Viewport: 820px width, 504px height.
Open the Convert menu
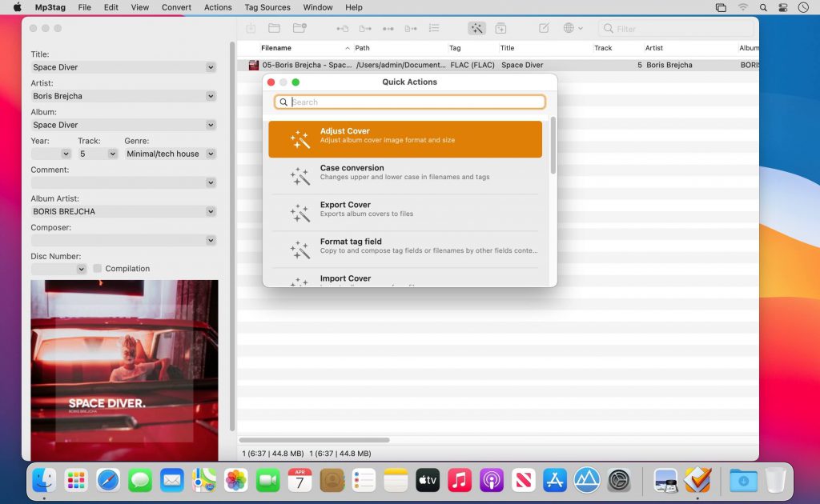tap(176, 7)
